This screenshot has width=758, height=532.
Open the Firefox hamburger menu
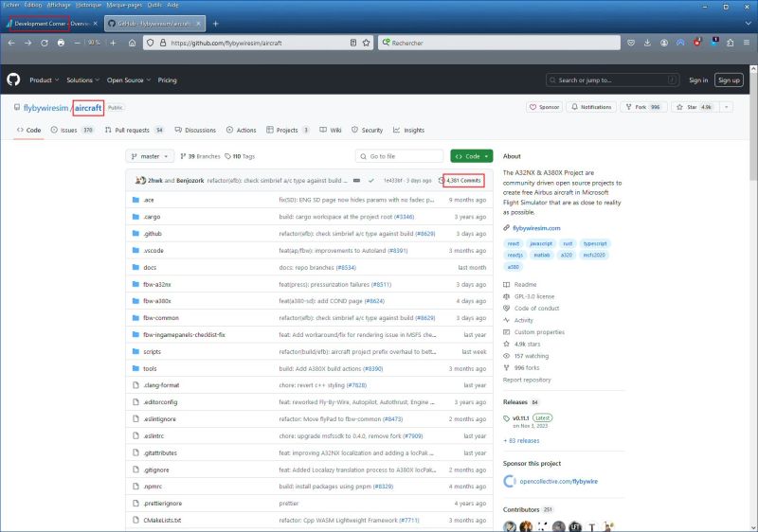click(x=747, y=43)
